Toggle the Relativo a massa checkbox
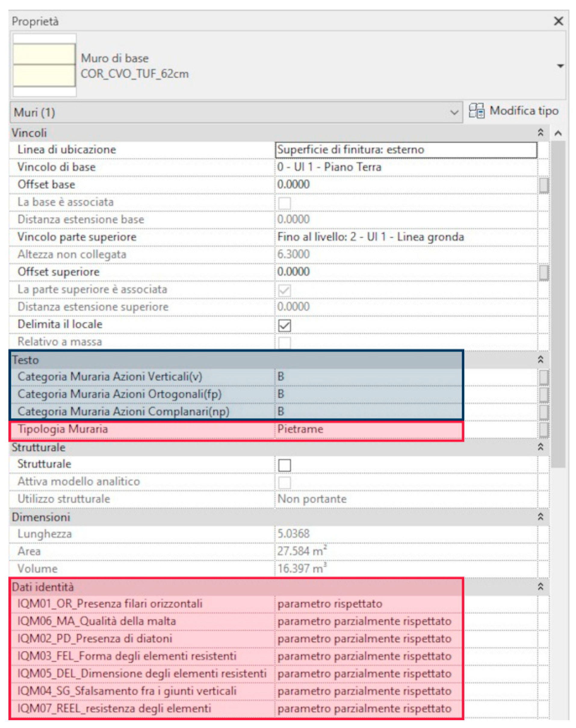Image resolution: width=576 pixels, height=728 pixels. [284, 342]
